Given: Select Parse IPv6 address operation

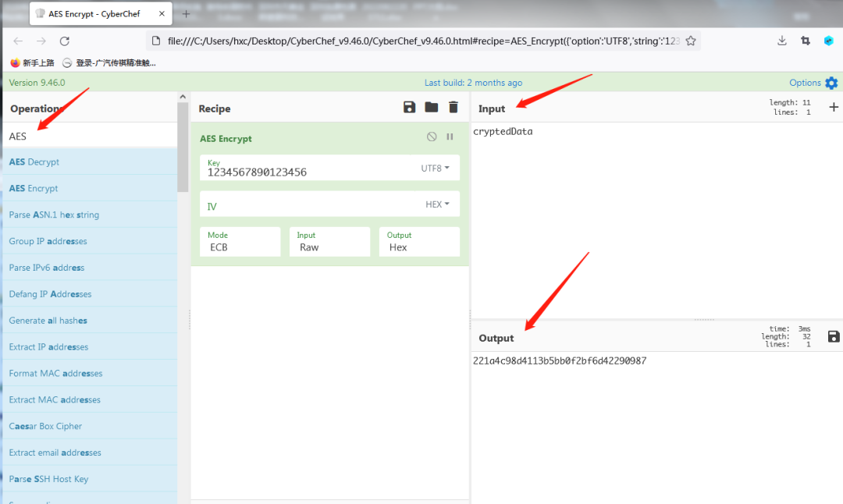Looking at the screenshot, I should 90,267.
